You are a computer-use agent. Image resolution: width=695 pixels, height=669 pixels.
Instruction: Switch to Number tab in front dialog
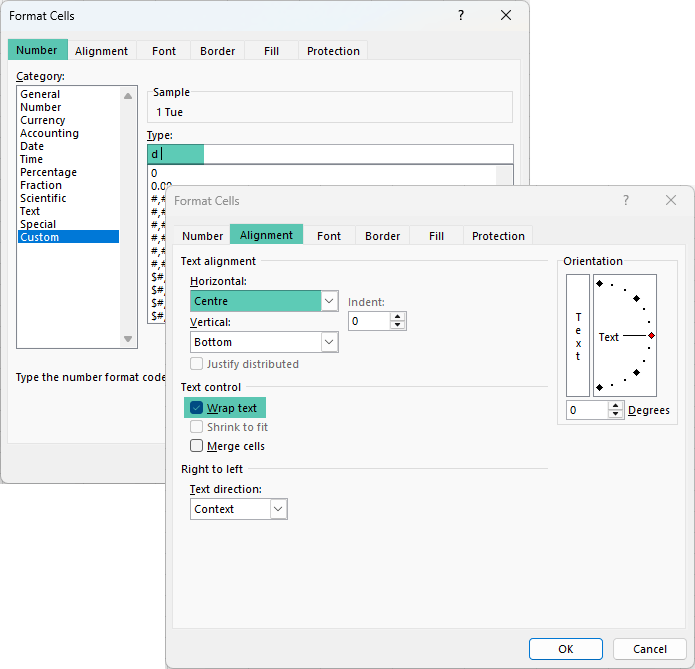pos(203,236)
